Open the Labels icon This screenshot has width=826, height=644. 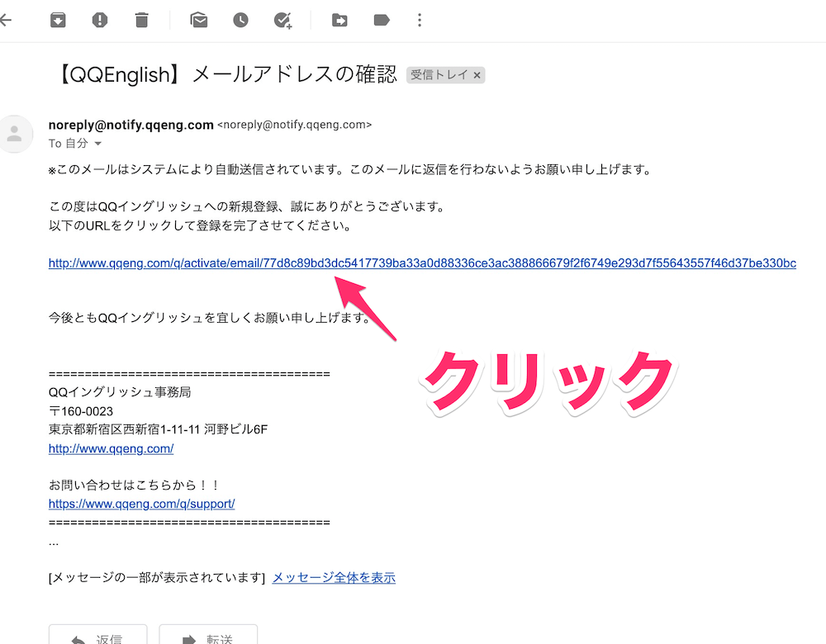tap(382, 21)
